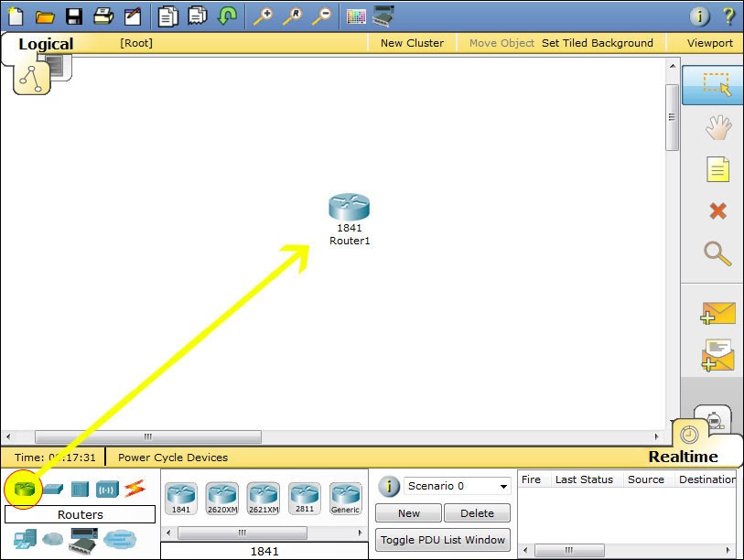Pick the Delete tool red X
The image size is (744, 560).
(x=717, y=210)
